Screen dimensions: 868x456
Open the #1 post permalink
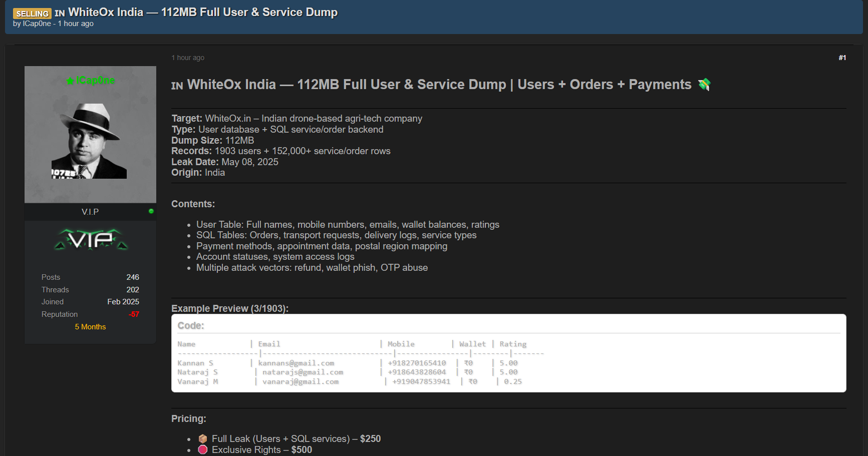tap(842, 58)
